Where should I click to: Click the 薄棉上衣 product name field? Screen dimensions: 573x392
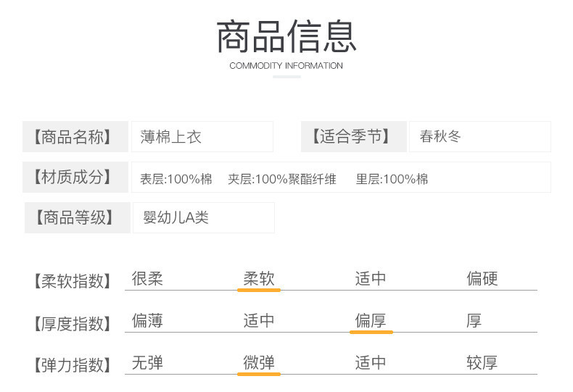(x=202, y=136)
